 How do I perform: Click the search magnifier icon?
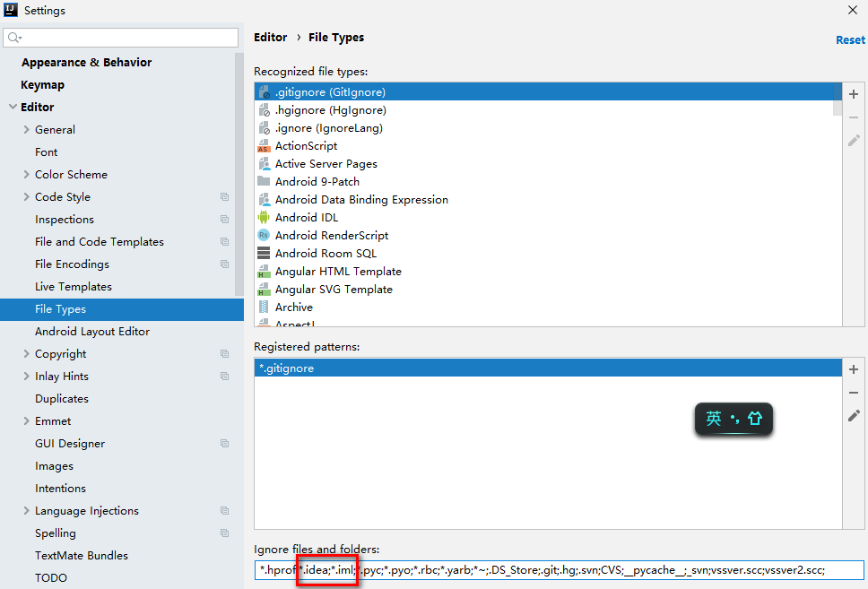coord(14,38)
